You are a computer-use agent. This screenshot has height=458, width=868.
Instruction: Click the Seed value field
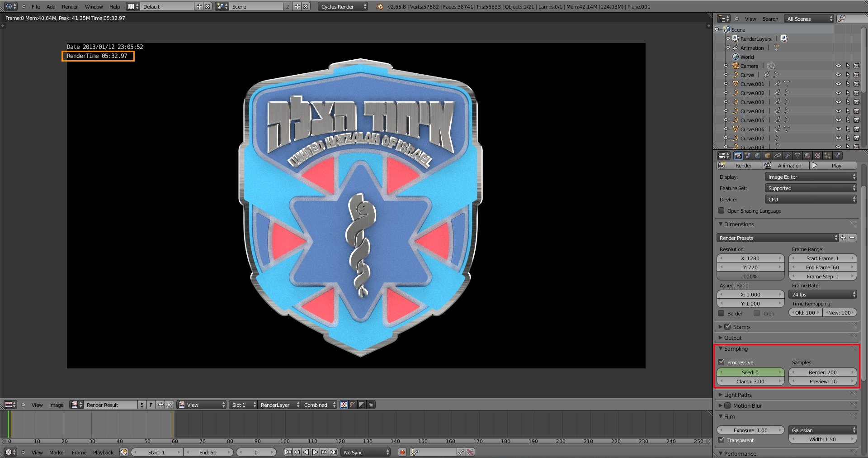[x=750, y=372]
